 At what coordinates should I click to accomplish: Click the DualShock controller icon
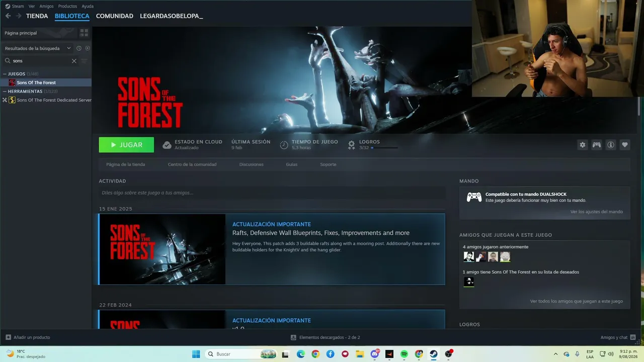coord(474,197)
